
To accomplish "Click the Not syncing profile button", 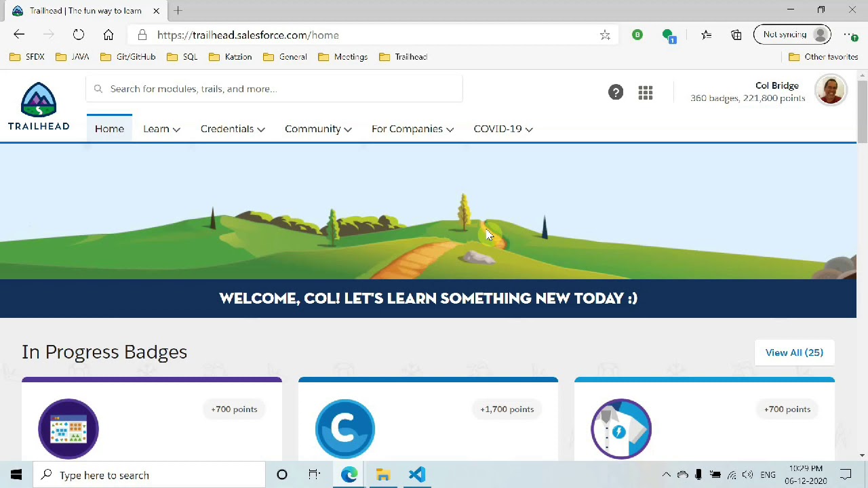I will point(792,35).
